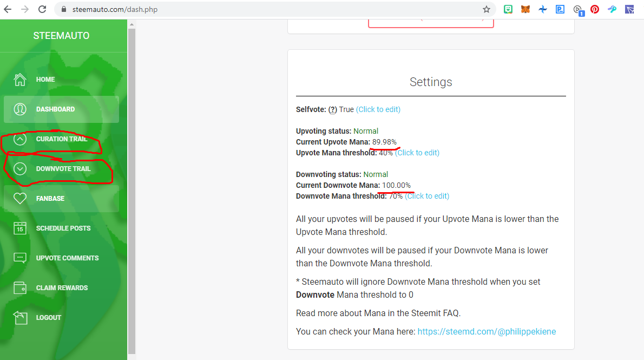The image size is (644, 360).
Task: Click the 100.00% Downvote Mana value
Action: click(x=396, y=185)
